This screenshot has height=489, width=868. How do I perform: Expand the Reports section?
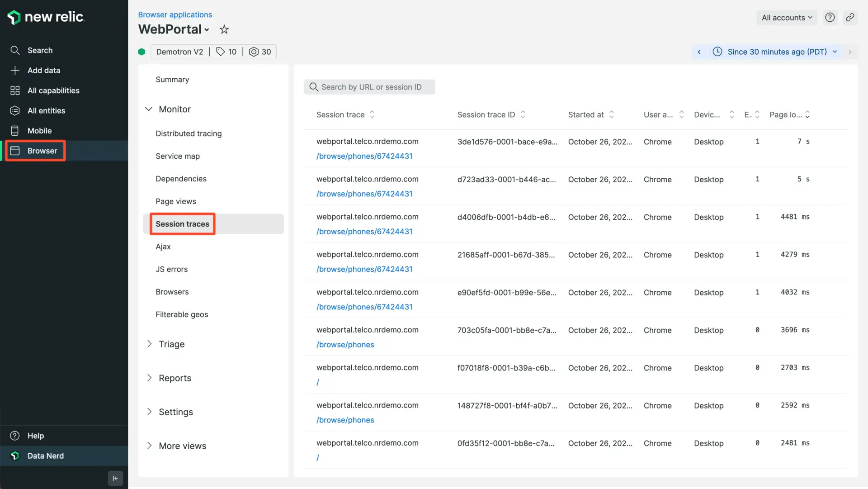[x=175, y=378]
